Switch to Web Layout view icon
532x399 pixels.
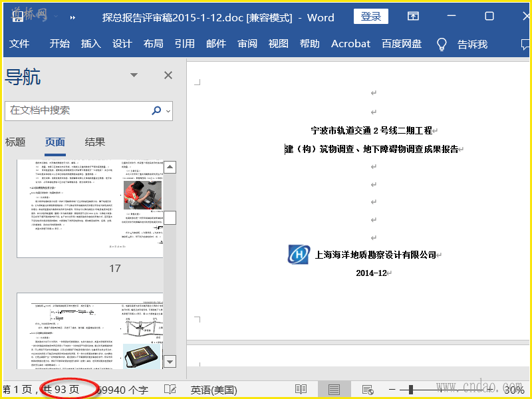[x=368, y=390]
